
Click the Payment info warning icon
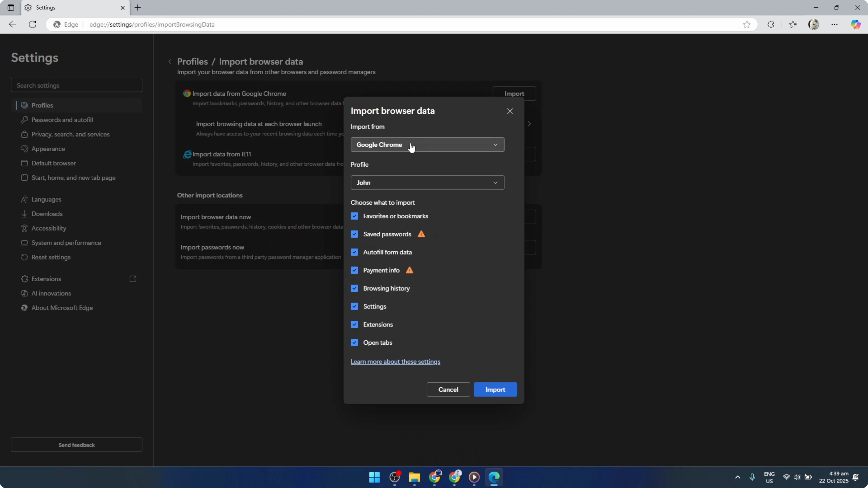(x=409, y=270)
